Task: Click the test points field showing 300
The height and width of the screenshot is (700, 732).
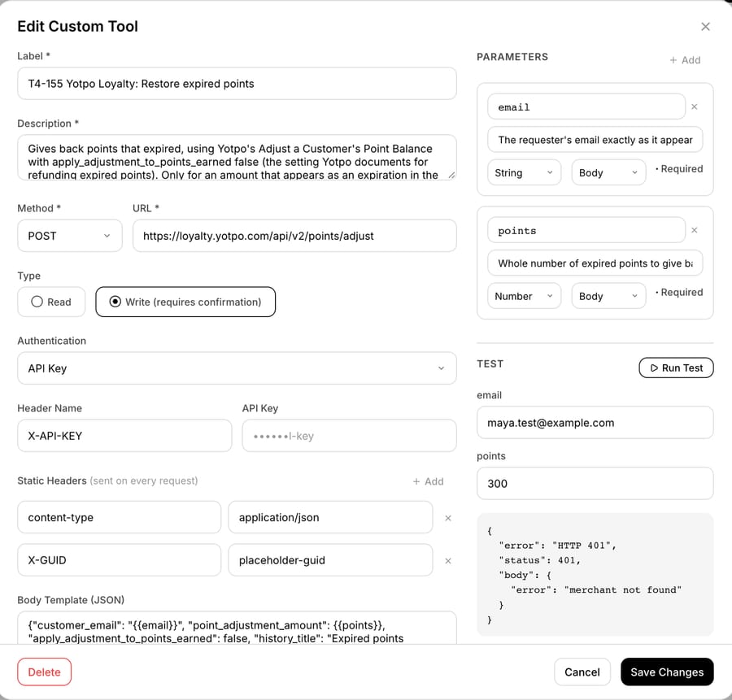Action: (595, 484)
